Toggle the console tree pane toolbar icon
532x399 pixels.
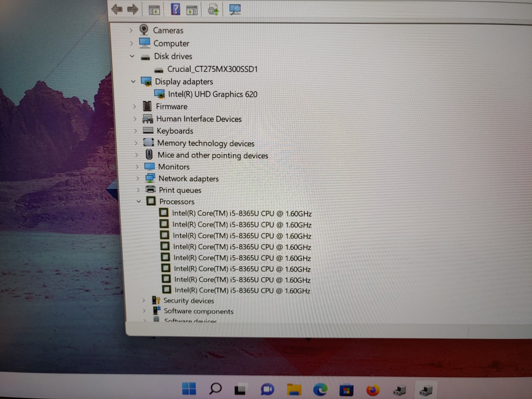154,10
